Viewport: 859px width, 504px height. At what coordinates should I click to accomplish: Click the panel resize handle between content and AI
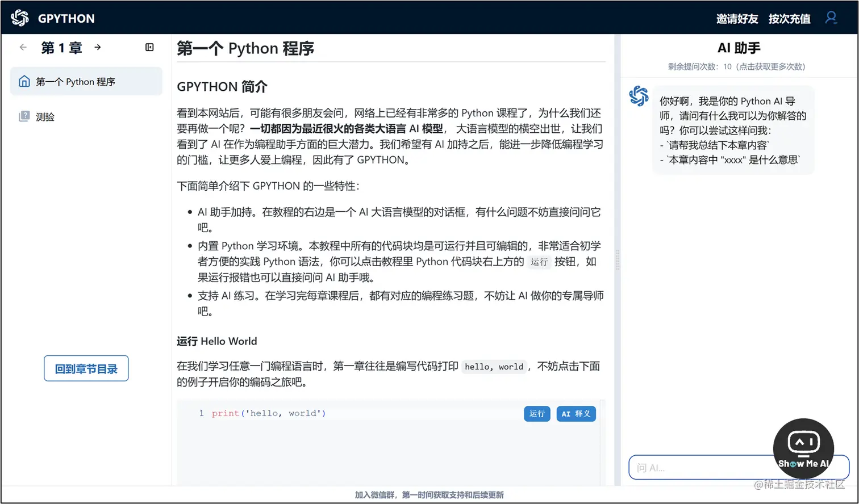(618, 261)
